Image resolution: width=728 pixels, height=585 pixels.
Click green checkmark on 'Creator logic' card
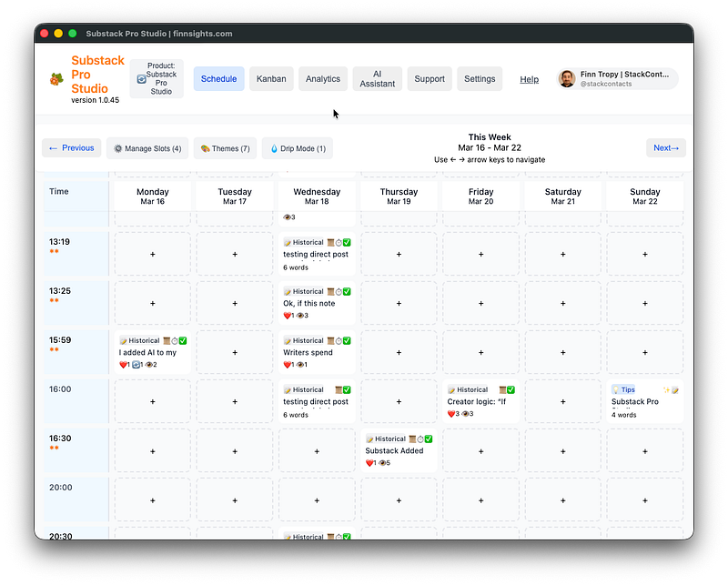click(x=511, y=390)
